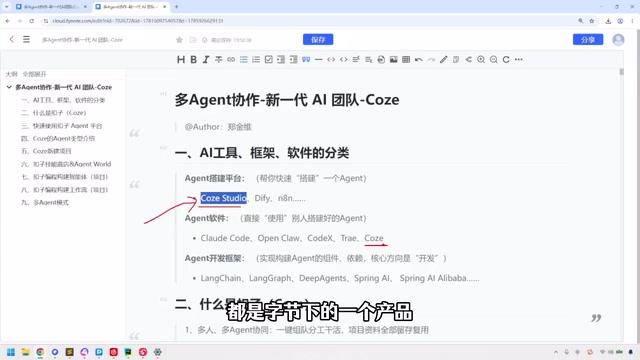
Task: Toggle italic formatting in editor toolbar
Action: coord(206,60)
